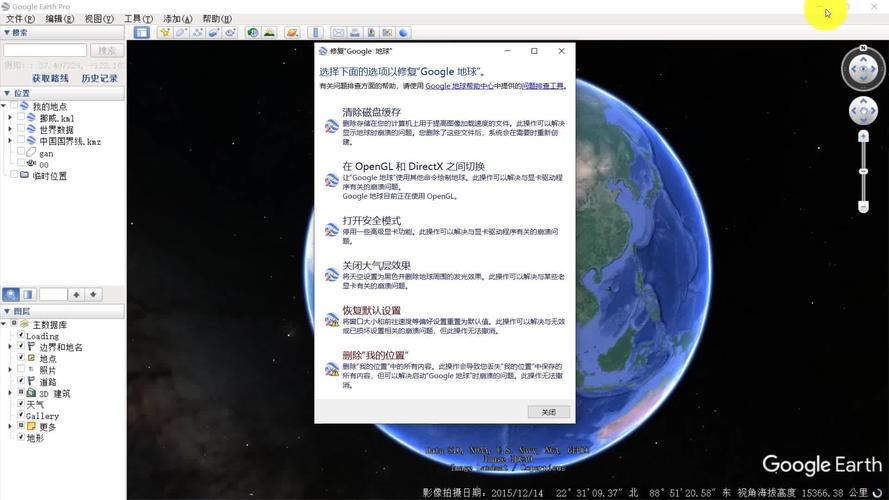This screenshot has height=500, width=889.
Task: Click the look-around compass ring control
Action: tap(863, 69)
